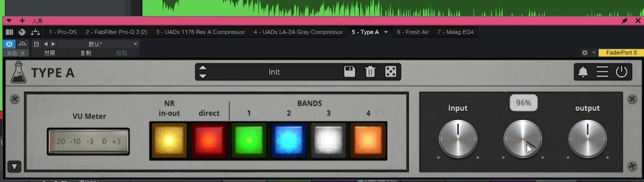
Task: Toggle green Band 1 button
Action: tap(249, 140)
